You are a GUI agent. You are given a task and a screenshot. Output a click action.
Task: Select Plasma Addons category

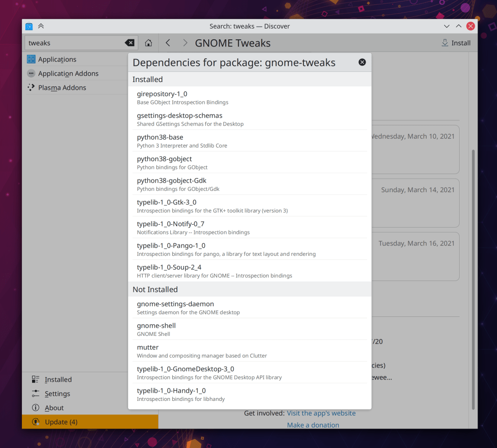pyautogui.click(x=62, y=87)
